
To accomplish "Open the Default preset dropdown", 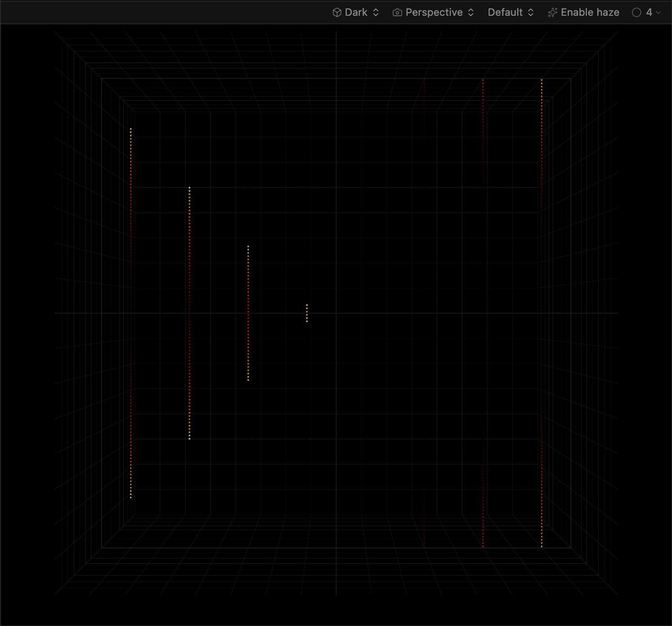I will [511, 12].
